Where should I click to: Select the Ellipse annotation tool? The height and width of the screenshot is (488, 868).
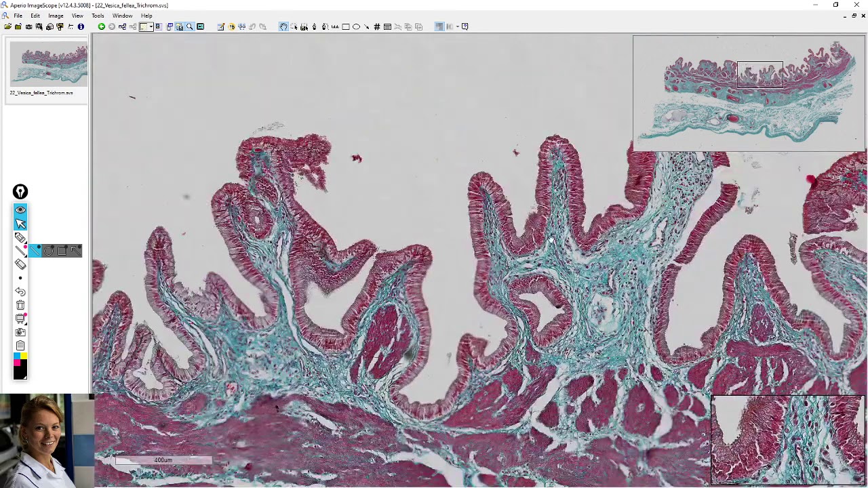point(356,26)
